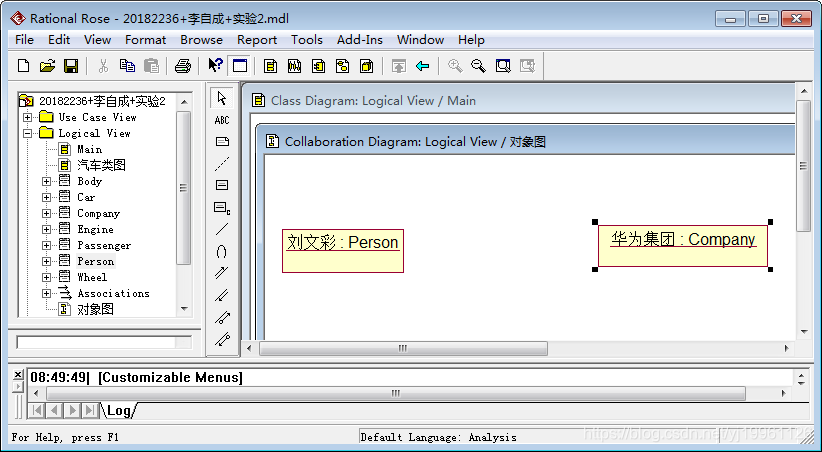The height and width of the screenshot is (452, 822).
Task: Expand the Car class node
Action: click(x=47, y=198)
